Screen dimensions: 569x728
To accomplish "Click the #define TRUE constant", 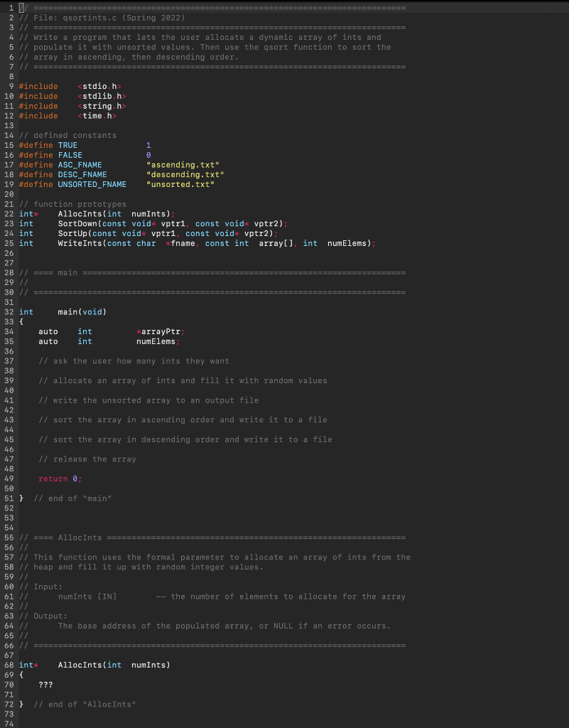I will 68,145.
